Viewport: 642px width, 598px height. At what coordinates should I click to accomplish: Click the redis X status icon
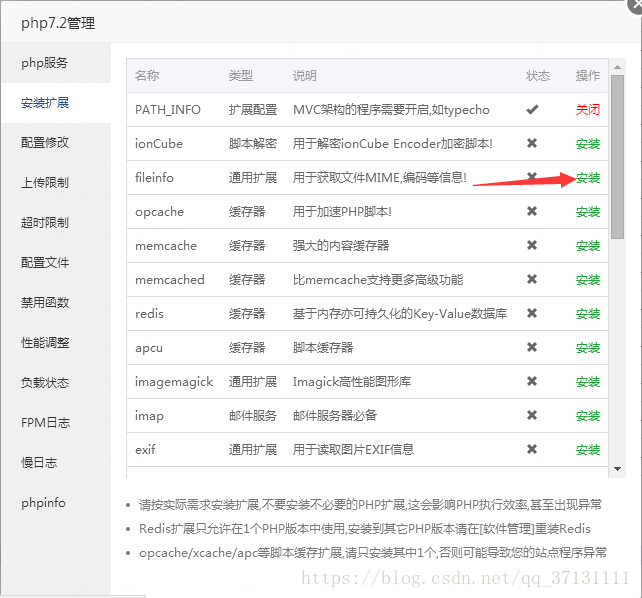(532, 314)
